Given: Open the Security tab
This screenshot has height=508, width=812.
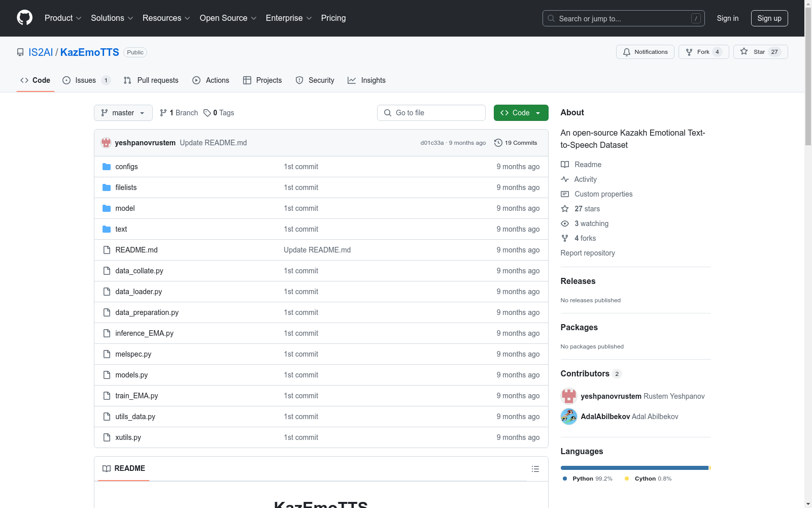Looking at the screenshot, I should pos(315,80).
